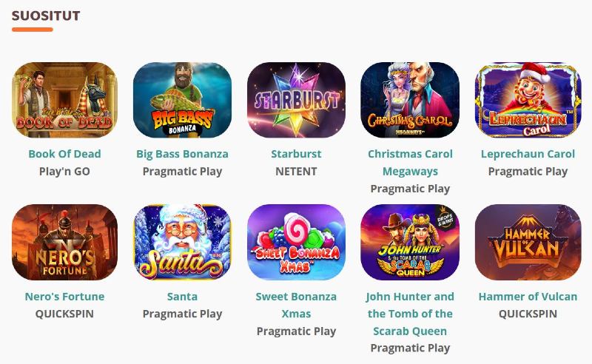The width and height of the screenshot is (592, 364).
Task: Launch the Starburst game tile
Action: click(297, 100)
